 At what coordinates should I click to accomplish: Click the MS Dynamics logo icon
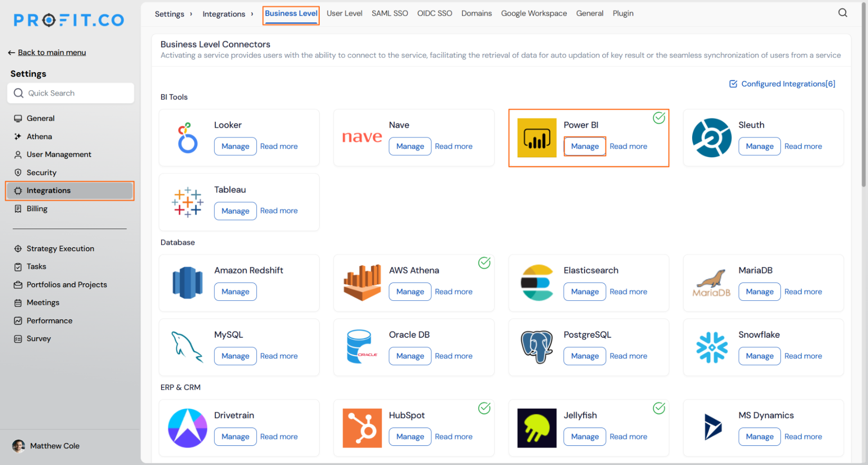coord(713,427)
